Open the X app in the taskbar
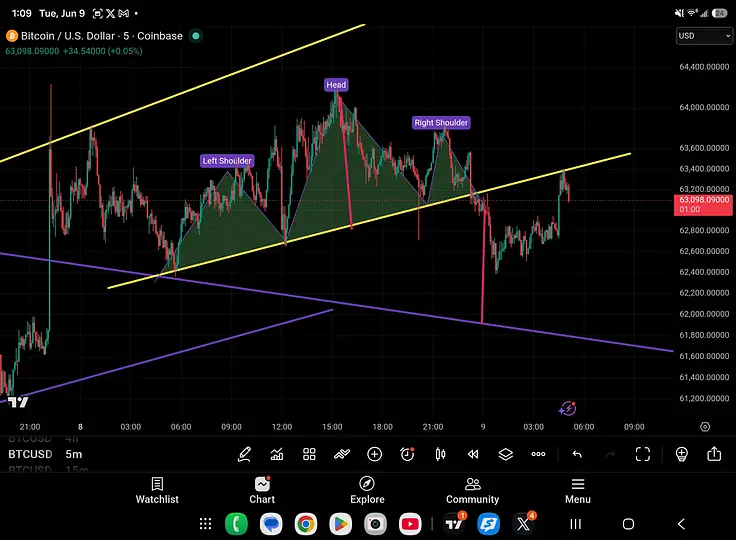Screen dimensions: 736x540 click(523, 524)
